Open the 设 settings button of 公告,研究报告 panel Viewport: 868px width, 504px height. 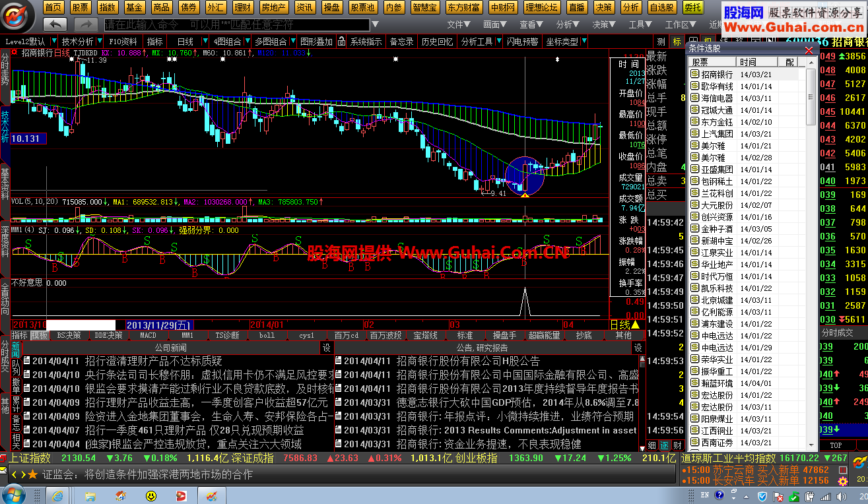pos(638,348)
